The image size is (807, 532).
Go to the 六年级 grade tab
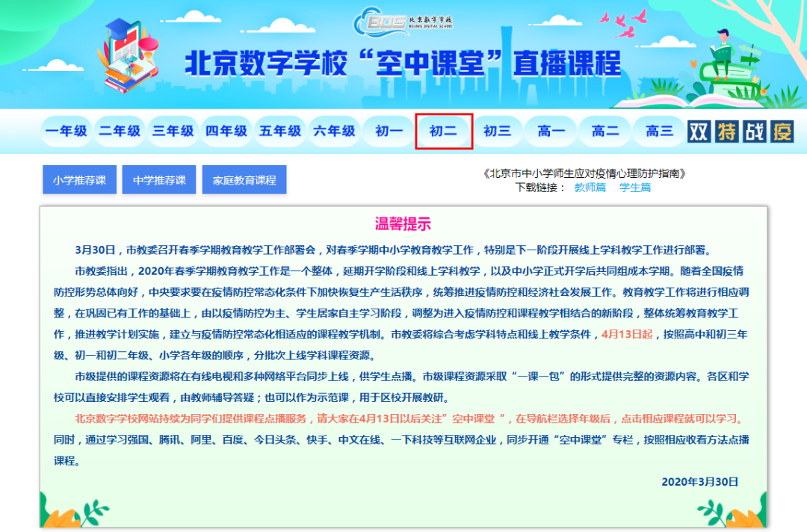click(x=334, y=132)
